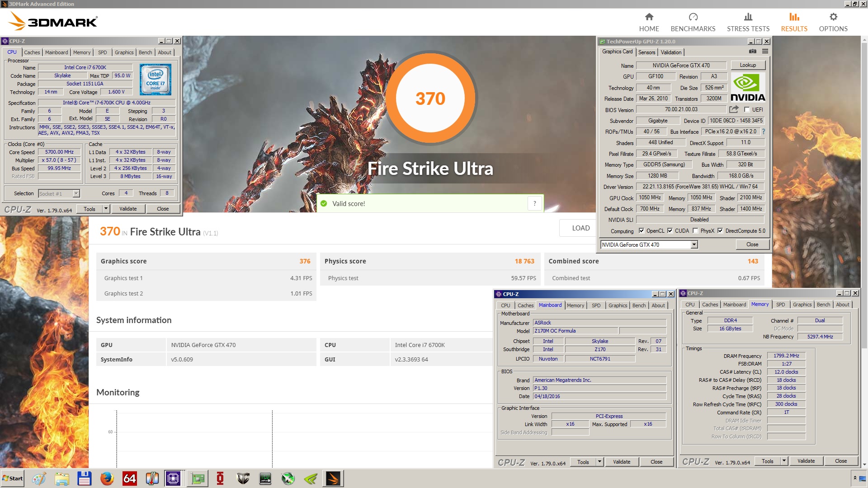The image size is (868, 488).
Task: Open Caches tab in top-left CPU-Z window
Action: 32,52
